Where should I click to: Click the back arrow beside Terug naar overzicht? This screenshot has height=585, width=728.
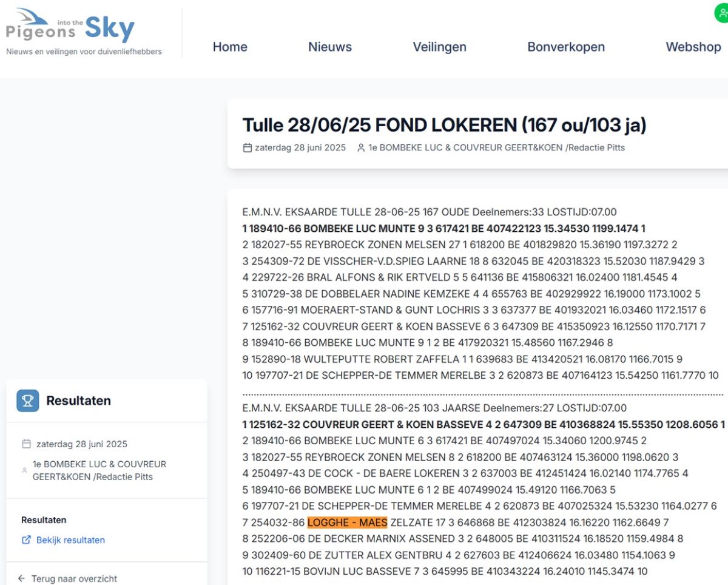click(22, 579)
